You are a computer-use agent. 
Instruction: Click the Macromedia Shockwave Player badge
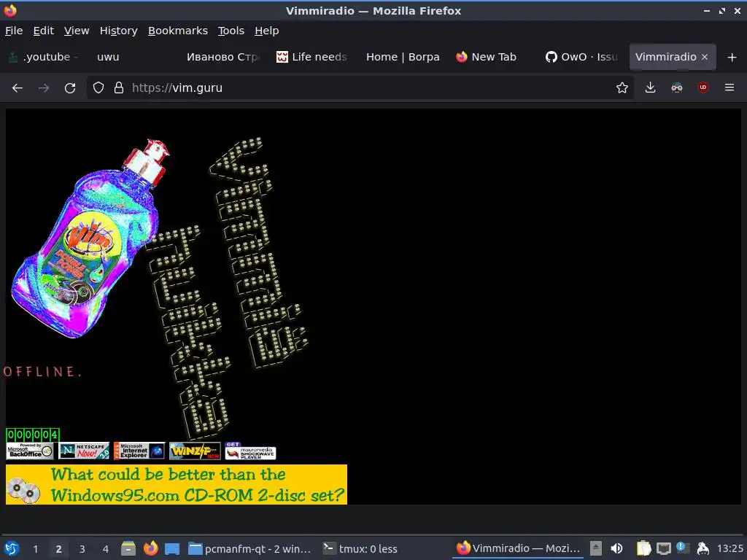tap(251, 451)
